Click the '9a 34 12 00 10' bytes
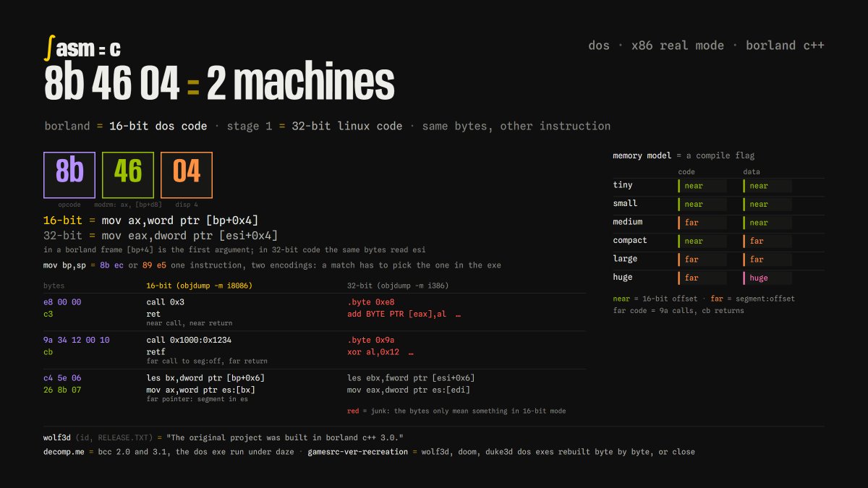 pos(77,340)
